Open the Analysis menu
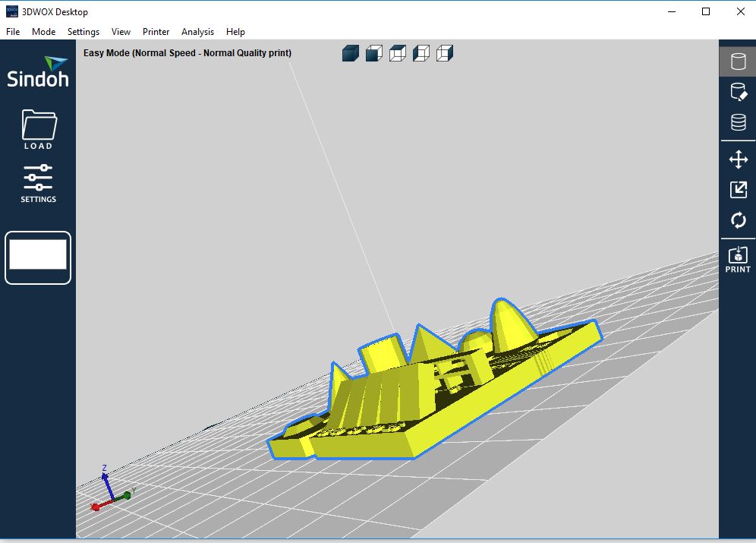756x543 pixels. coord(197,32)
